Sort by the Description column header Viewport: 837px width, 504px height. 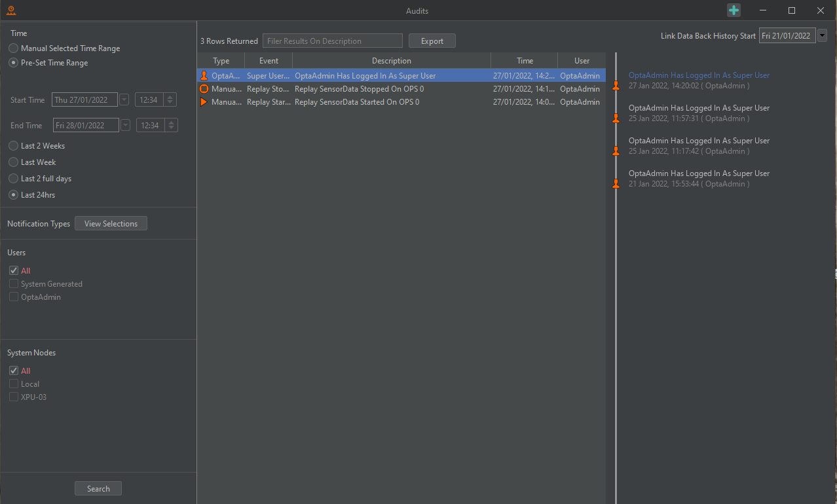point(391,61)
